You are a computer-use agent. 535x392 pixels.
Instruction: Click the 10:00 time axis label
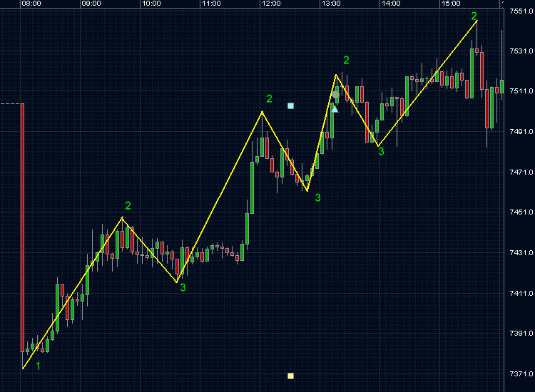(x=151, y=4)
